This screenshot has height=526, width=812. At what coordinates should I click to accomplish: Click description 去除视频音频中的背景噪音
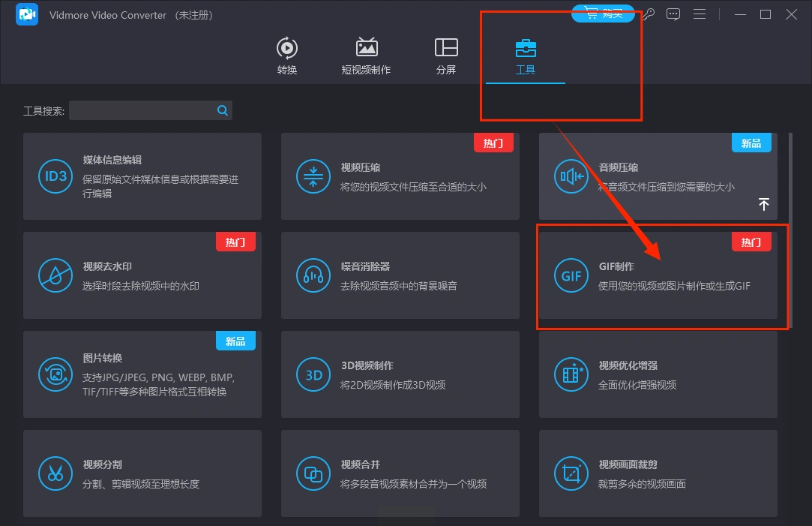click(x=399, y=286)
